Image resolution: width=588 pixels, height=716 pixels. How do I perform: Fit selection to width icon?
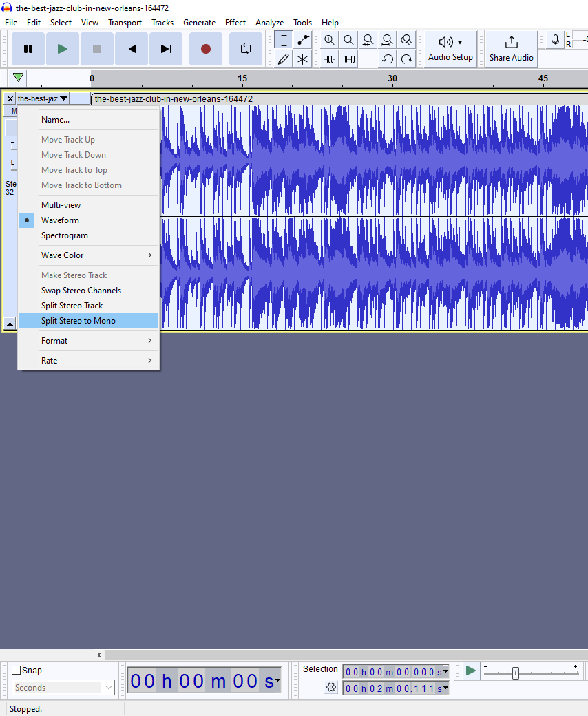(368, 40)
